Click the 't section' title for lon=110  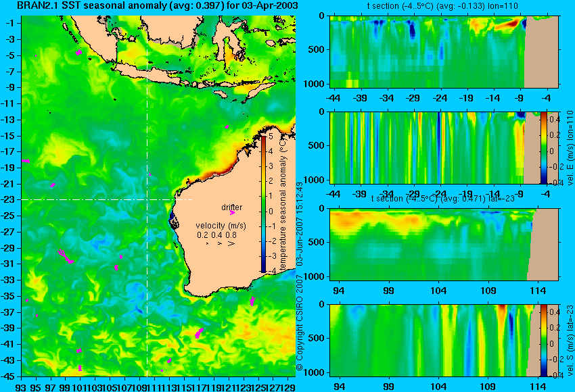(x=442, y=6)
